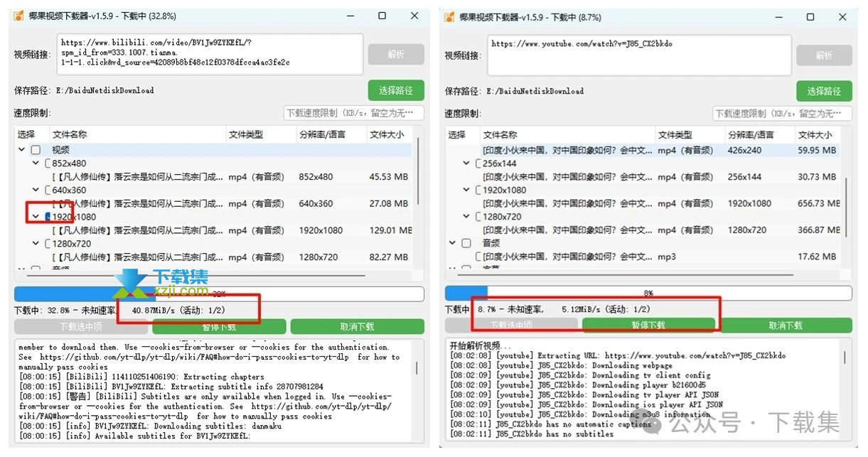Collapse the 640x360 node in the bilibili window
This screenshot has height=457, width=868.
(x=36, y=190)
